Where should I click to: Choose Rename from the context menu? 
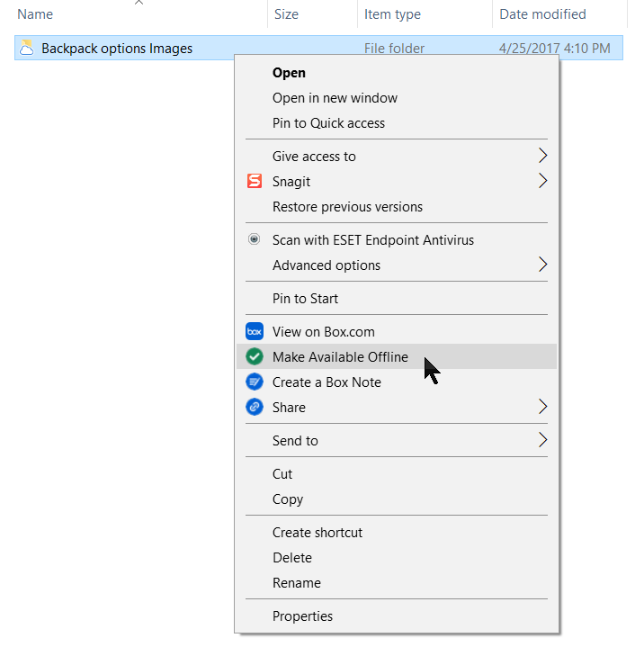pos(296,583)
